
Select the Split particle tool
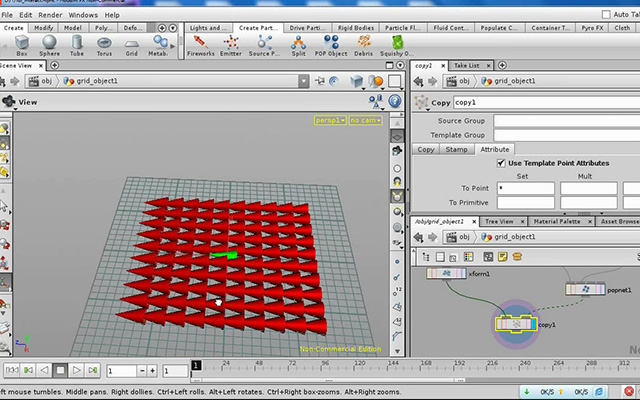298,45
